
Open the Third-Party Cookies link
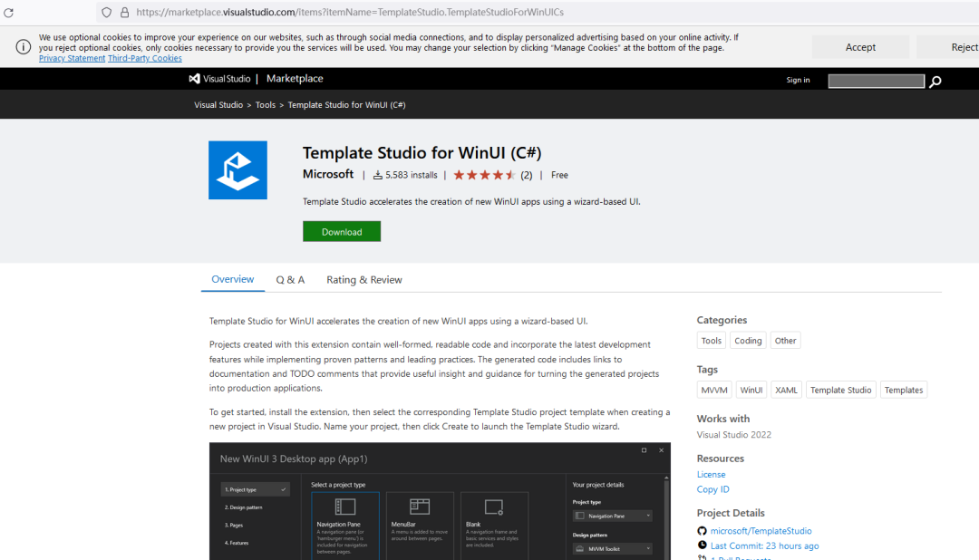click(x=145, y=58)
